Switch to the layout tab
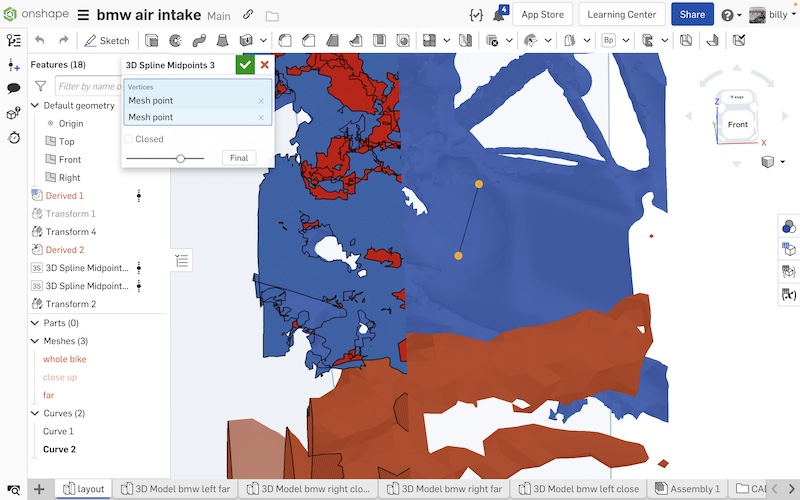The height and width of the screenshot is (500, 800). pos(83,489)
